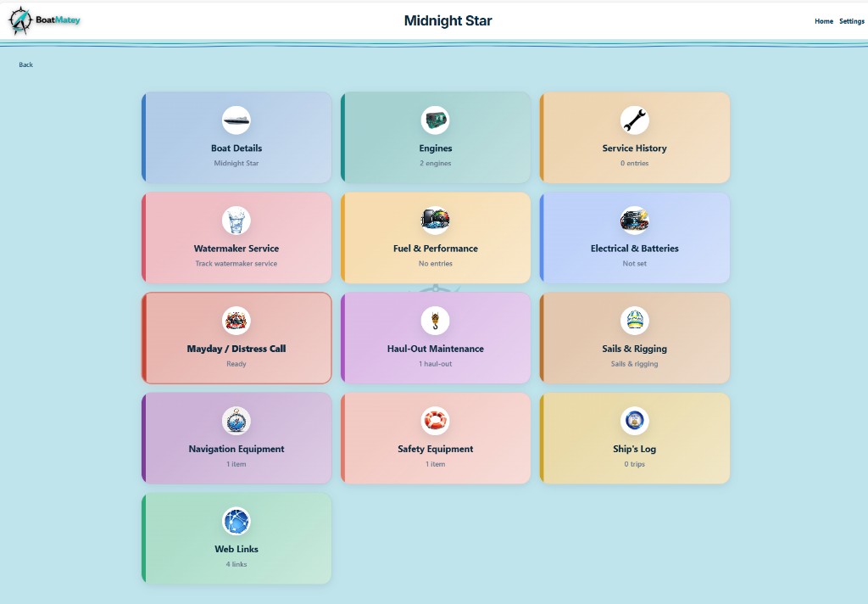Open the Web Links globe icon
This screenshot has height=604, width=868.
[236, 521]
